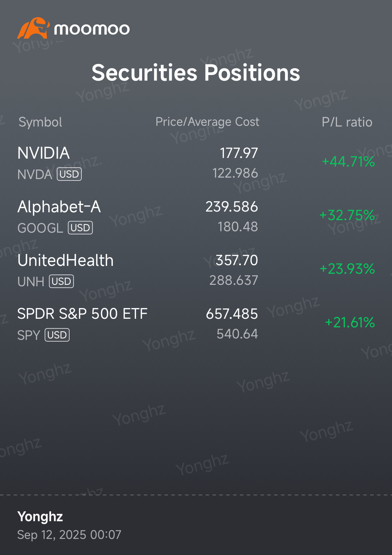The height and width of the screenshot is (555, 392).
Task: Click the USD badge next to GOOGL
Action: coord(80,228)
